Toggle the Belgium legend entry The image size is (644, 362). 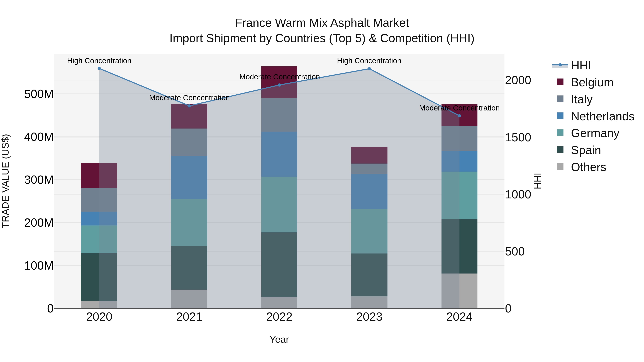click(585, 82)
